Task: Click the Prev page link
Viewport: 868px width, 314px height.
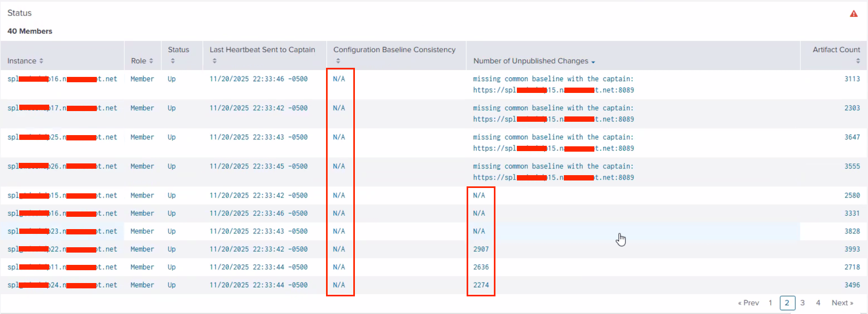Action: click(x=748, y=303)
